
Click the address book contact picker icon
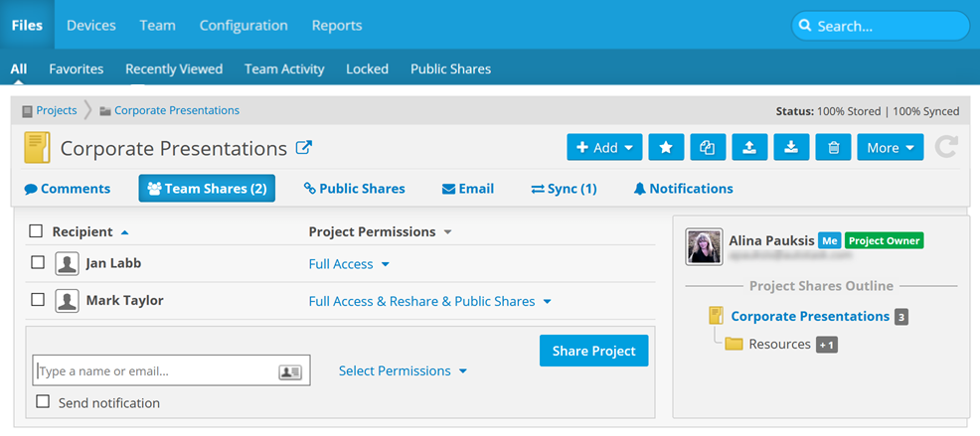[290, 371]
